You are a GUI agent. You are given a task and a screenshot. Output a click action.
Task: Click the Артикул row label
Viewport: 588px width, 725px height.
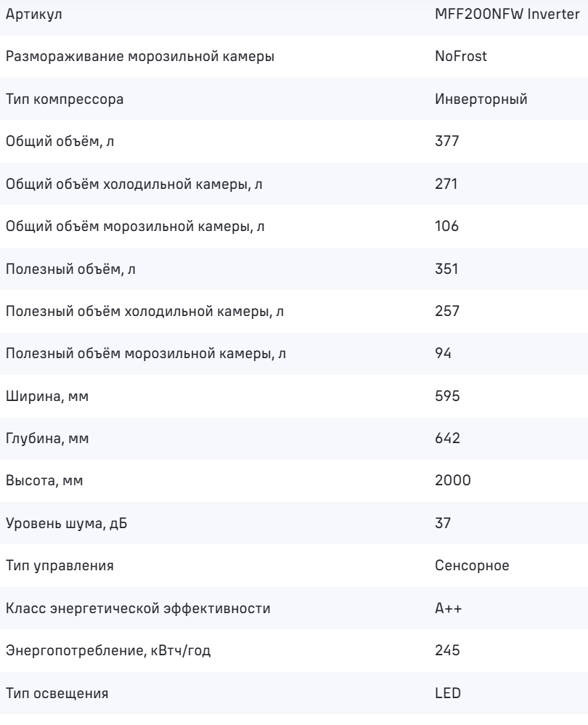pos(33,15)
